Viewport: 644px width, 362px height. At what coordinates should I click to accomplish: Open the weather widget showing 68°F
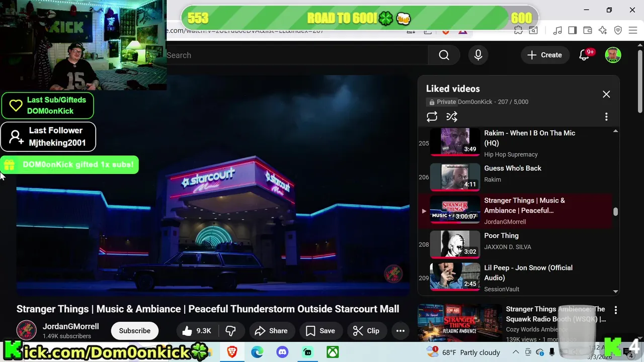pyautogui.click(x=463, y=352)
